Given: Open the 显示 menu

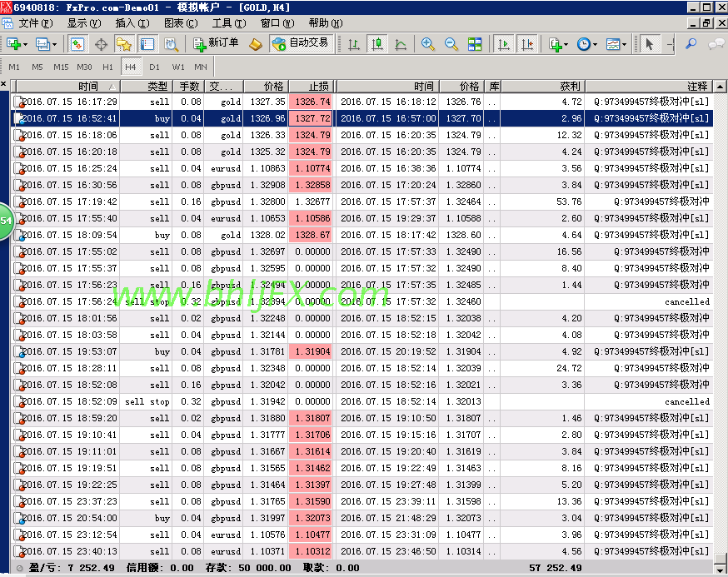Looking at the screenshot, I should (x=84, y=23).
